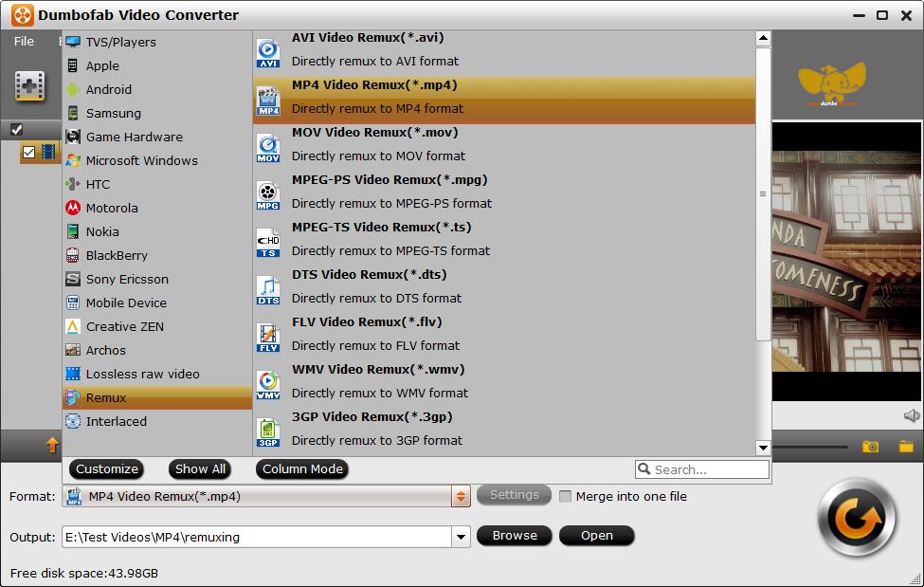
Task: Select the HTC category
Action: (157, 184)
